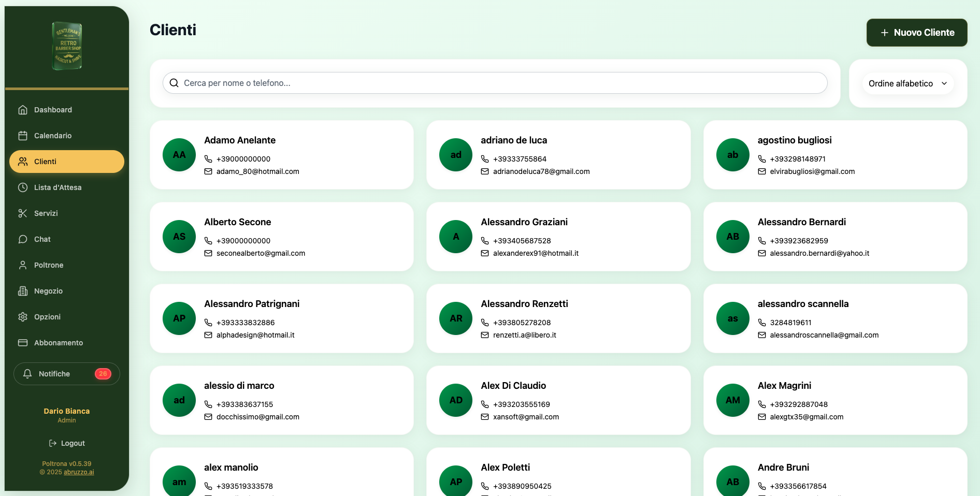The height and width of the screenshot is (496, 980).
Task: Click the notification bell with 26 alerts
Action: pos(27,373)
